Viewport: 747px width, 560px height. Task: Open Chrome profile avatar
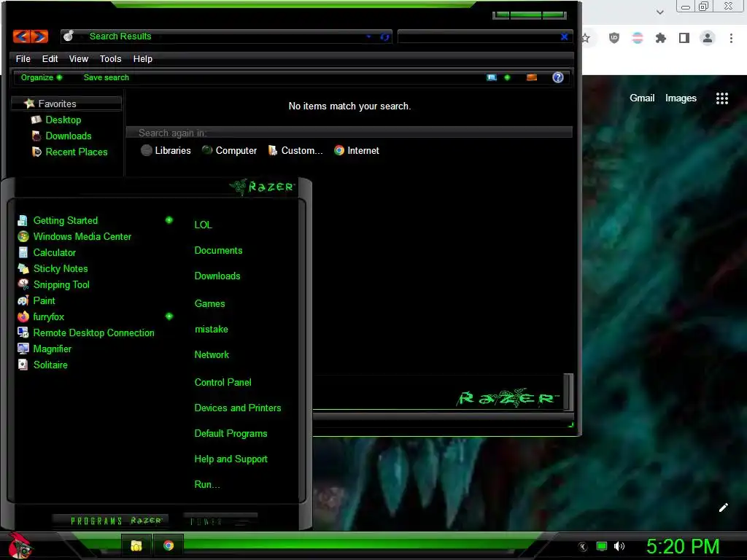pos(708,38)
